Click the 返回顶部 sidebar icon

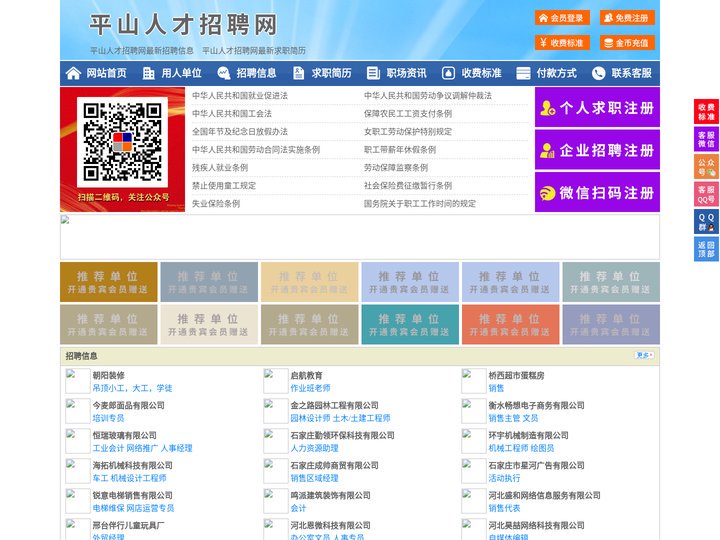tap(706, 249)
